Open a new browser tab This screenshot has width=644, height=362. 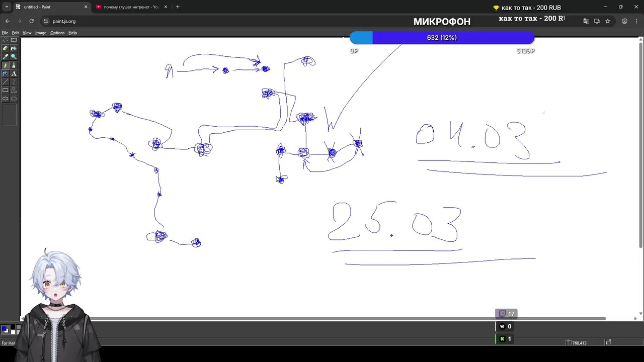(178, 7)
